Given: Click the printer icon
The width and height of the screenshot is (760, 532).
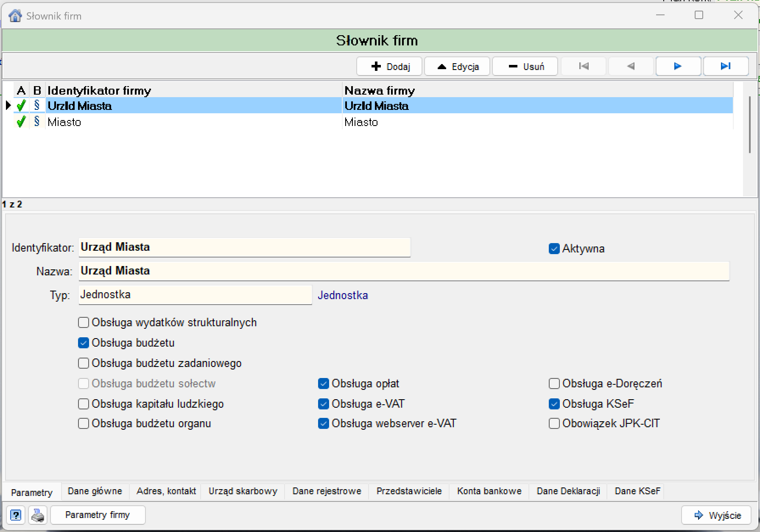Looking at the screenshot, I should coord(38,515).
